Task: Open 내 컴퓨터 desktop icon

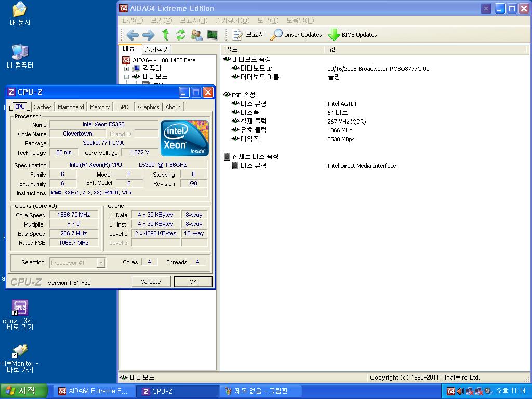Action: click(x=20, y=56)
